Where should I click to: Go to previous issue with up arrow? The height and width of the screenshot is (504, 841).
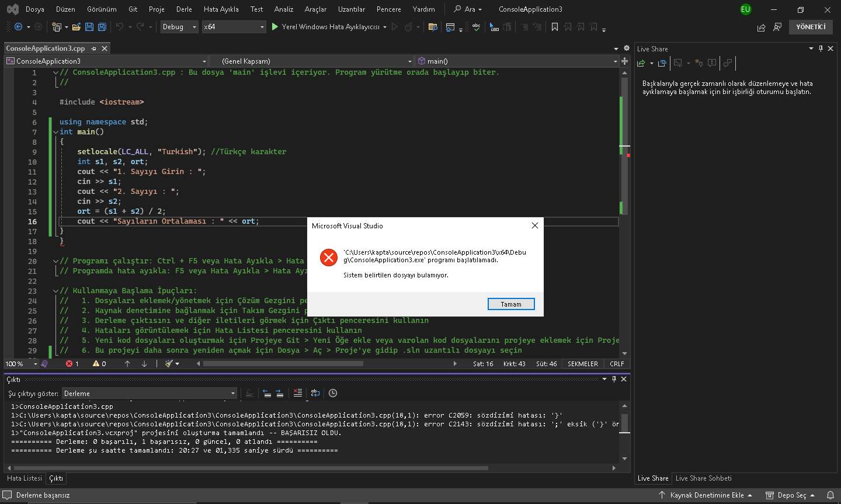[127, 364]
